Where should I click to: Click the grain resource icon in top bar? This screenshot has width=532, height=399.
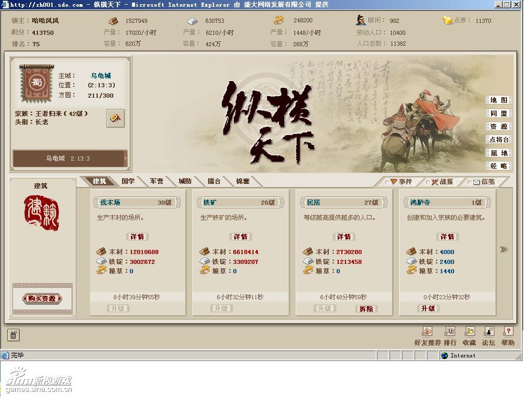click(278, 20)
